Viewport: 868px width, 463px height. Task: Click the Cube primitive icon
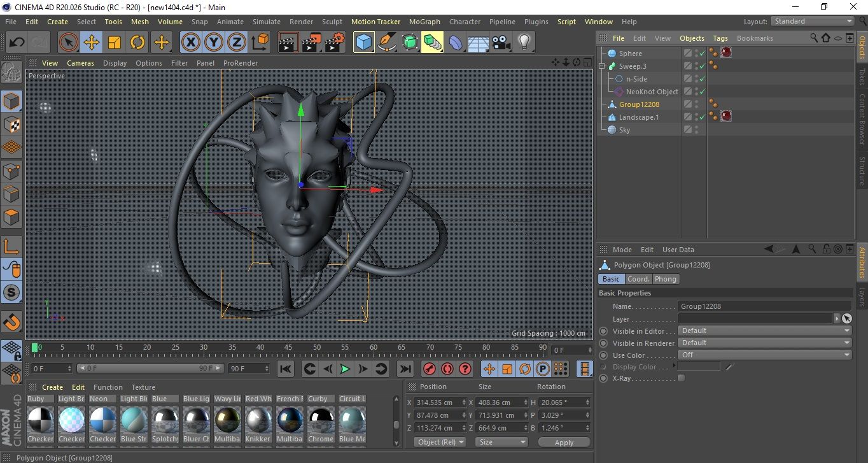tap(364, 43)
